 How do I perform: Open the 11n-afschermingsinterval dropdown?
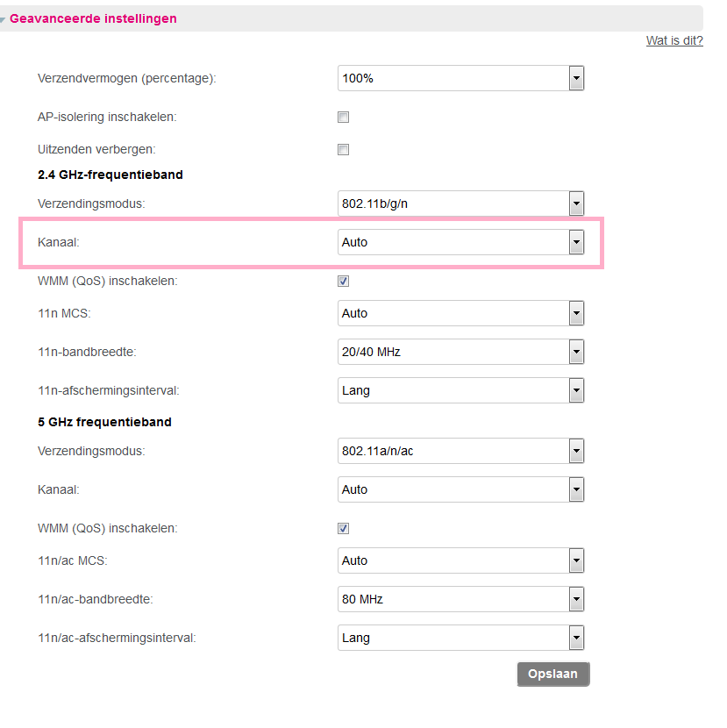(x=460, y=390)
